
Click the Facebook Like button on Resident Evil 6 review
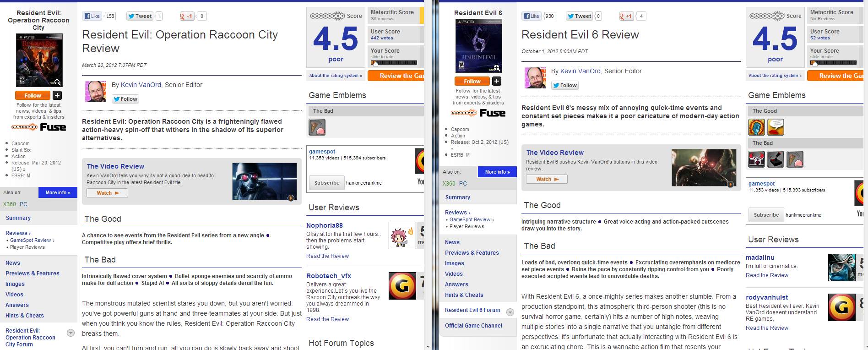[x=532, y=16]
